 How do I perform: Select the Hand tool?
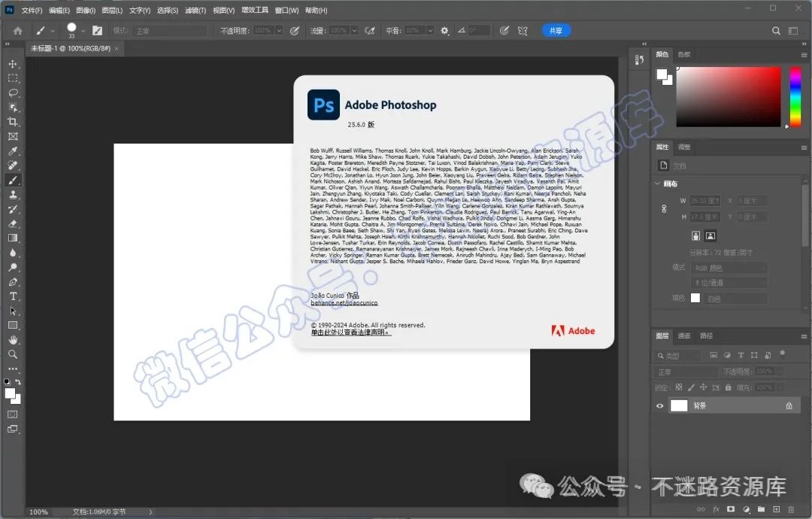[x=13, y=340]
